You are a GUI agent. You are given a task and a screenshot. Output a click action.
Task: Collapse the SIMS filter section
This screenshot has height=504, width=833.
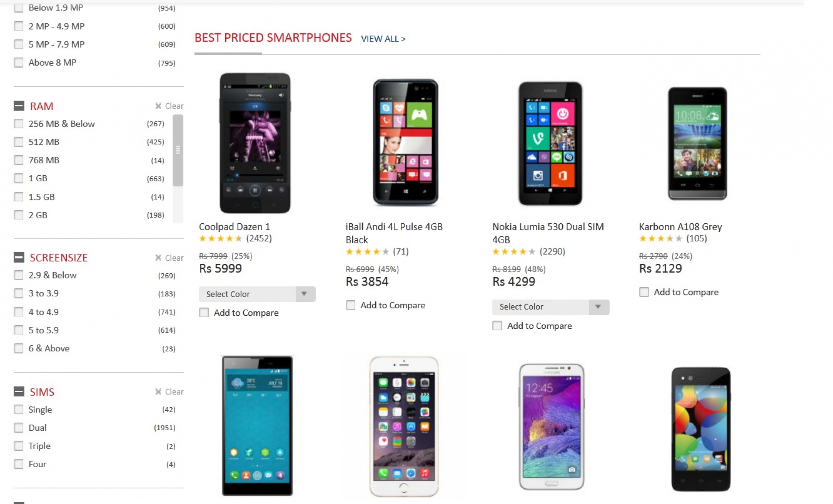point(18,391)
